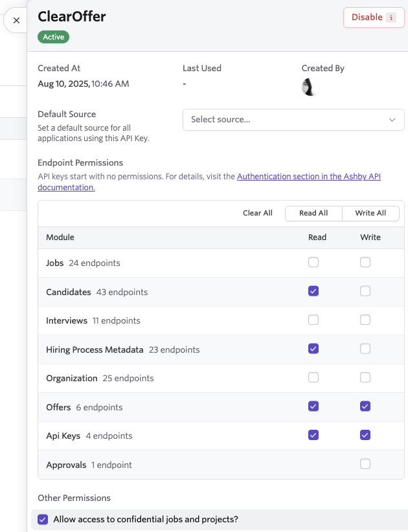Enable Read permission for Jobs

tap(313, 263)
